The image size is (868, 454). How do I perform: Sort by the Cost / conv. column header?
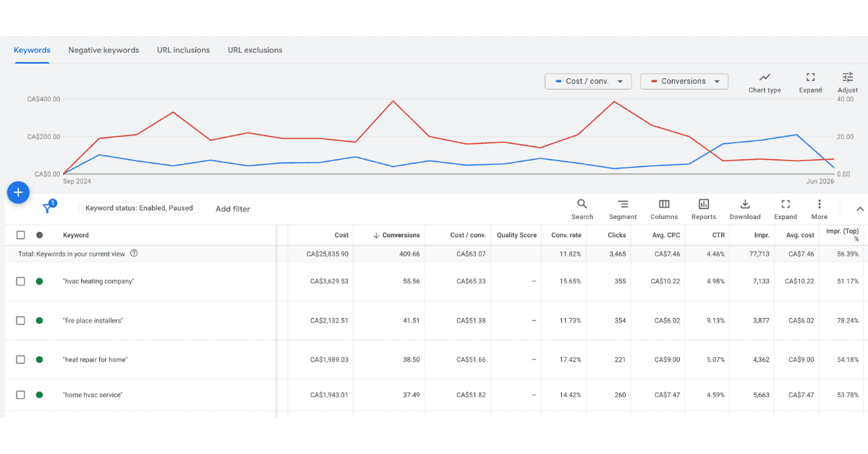coord(468,235)
